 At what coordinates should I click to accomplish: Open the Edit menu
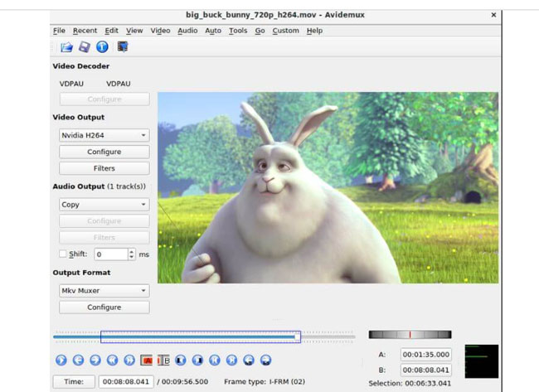pos(111,31)
